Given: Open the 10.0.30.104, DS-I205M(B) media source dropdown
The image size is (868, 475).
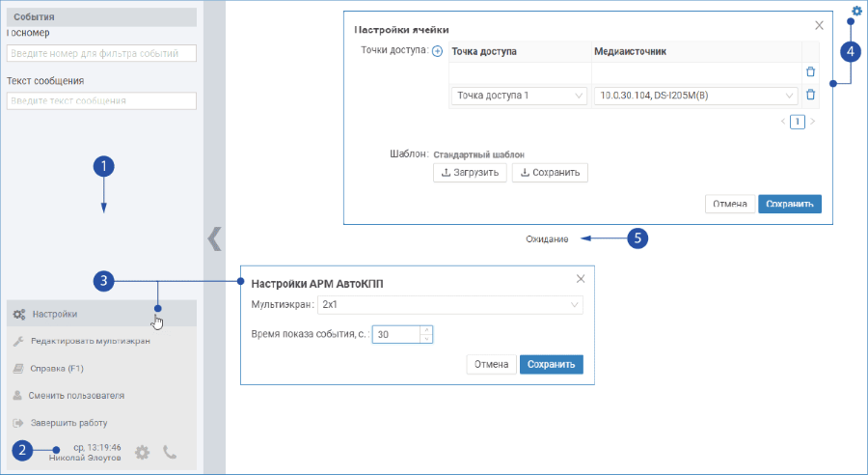Looking at the screenshot, I should click(695, 96).
